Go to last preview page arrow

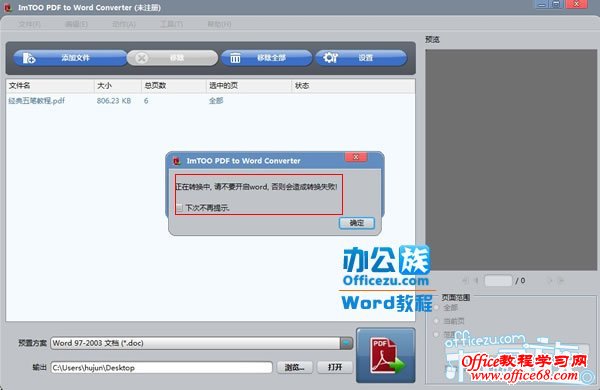click(561, 281)
